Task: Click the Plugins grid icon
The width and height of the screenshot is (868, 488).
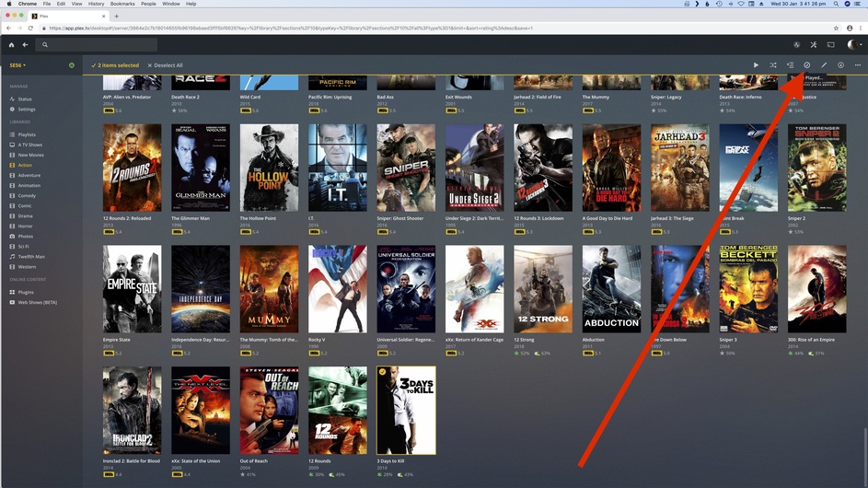Action: tap(12, 292)
